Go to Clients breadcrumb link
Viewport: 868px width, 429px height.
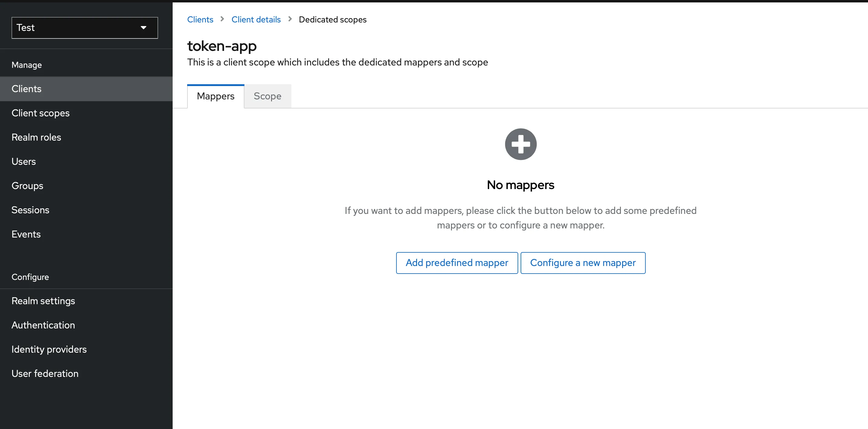[x=200, y=20]
